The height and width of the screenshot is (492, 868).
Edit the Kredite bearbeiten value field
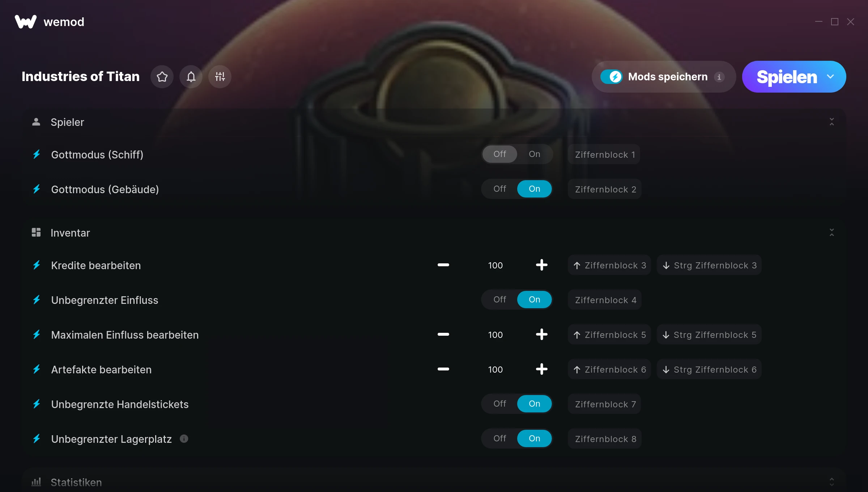coord(495,265)
